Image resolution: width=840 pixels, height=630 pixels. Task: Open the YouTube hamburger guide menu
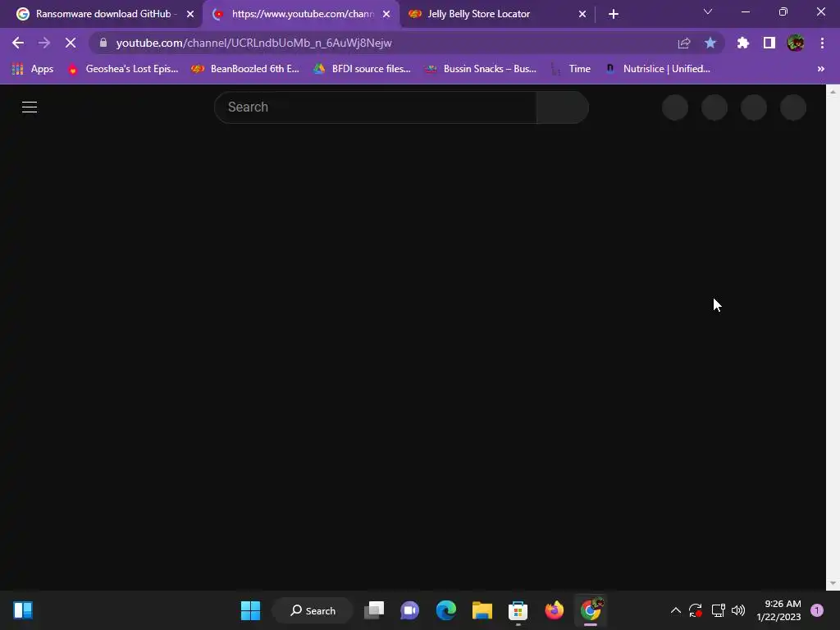pyautogui.click(x=30, y=107)
